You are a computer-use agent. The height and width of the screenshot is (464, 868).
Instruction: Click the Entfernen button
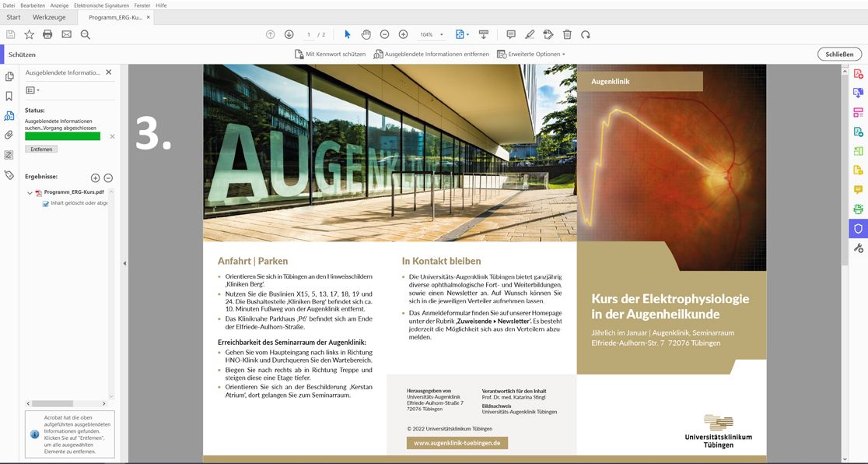coord(41,149)
